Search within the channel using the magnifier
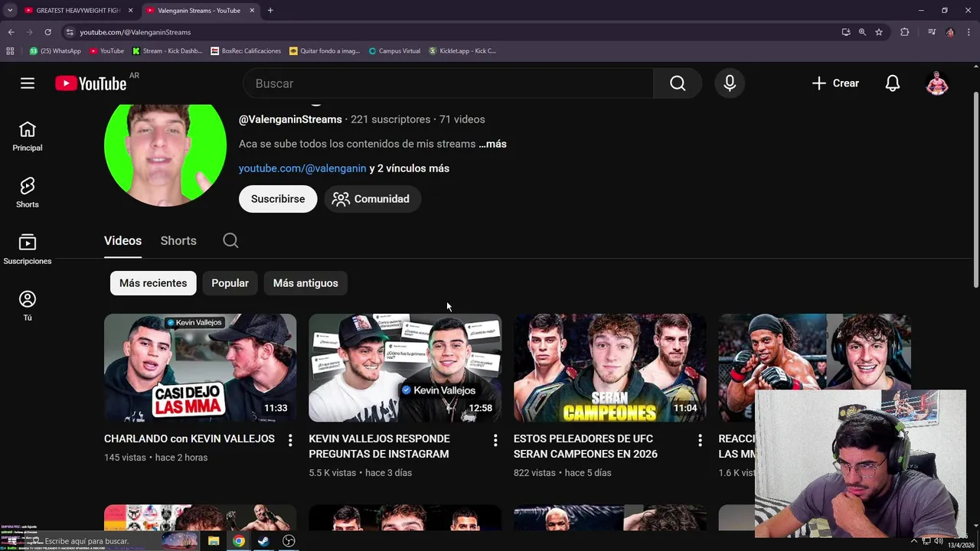 pos(230,240)
